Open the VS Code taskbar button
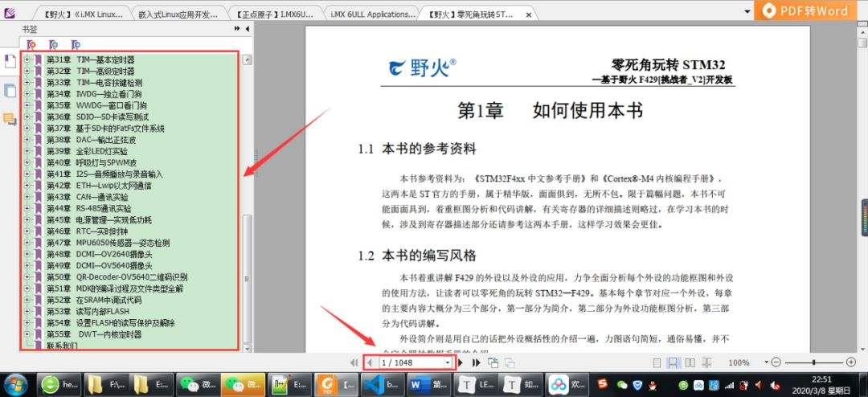868x397 pixels. pyautogui.click(x=383, y=383)
